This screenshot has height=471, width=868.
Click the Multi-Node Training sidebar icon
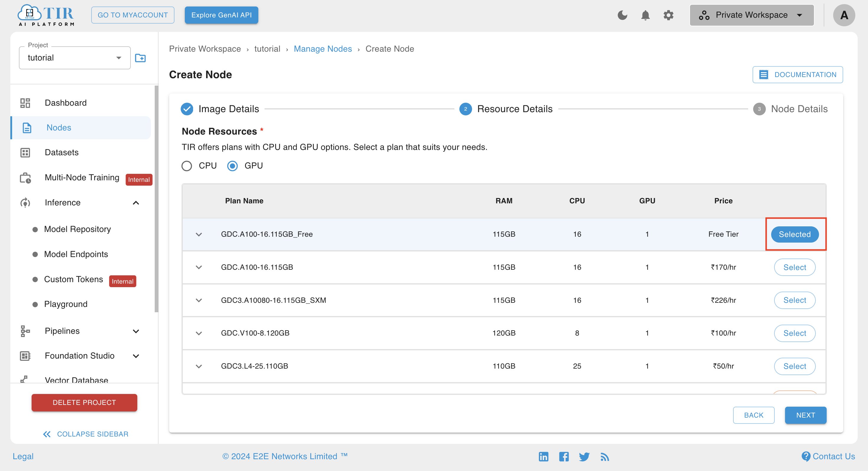(26, 179)
